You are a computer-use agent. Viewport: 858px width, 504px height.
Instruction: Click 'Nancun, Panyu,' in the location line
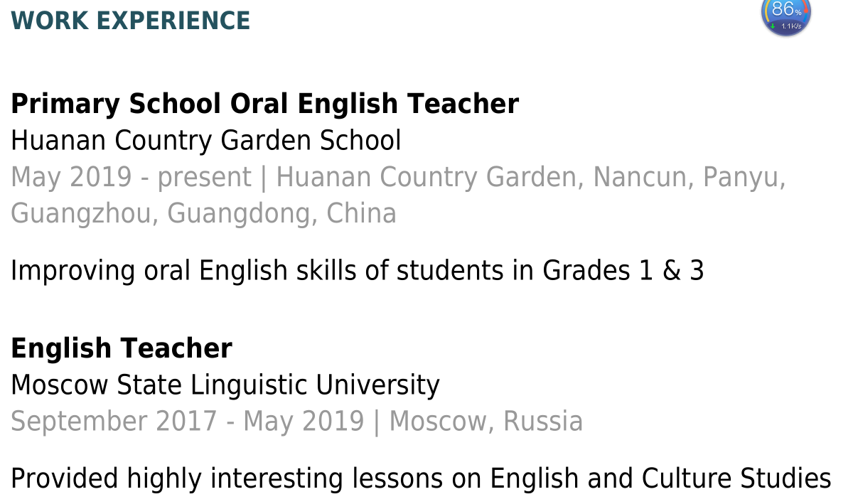tap(690, 177)
